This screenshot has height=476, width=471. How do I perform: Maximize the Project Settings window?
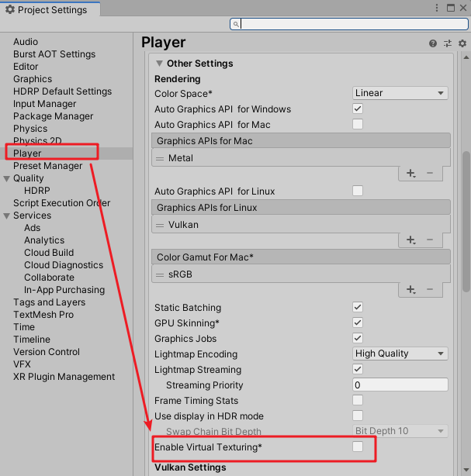(451, 8)
